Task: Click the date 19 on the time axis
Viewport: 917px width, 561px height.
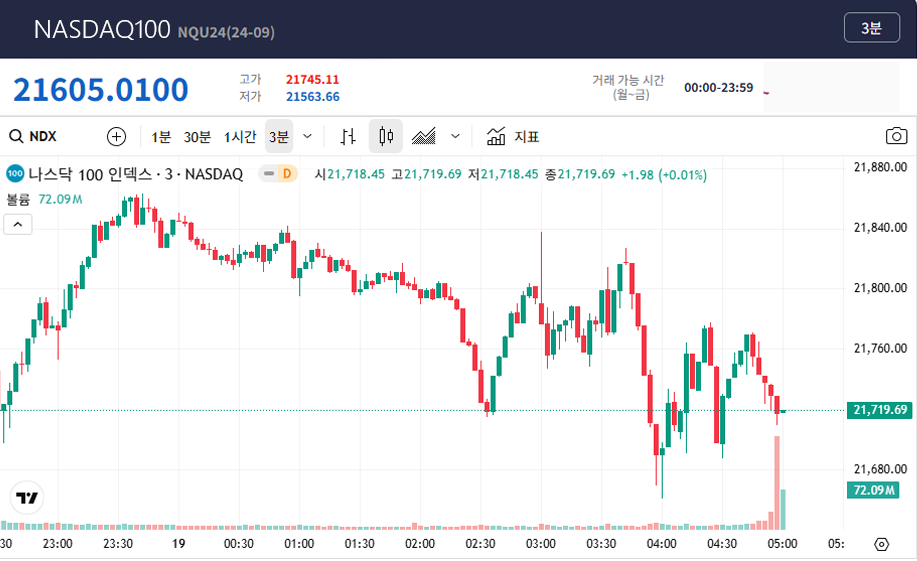Action: [178, 544]
